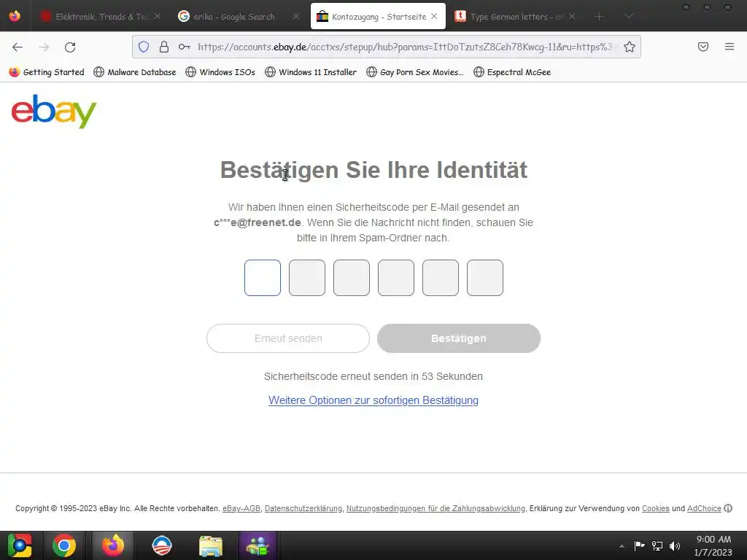Click the Firefox View icon in tab bar
747x560 pixels.
coord(15,16)
